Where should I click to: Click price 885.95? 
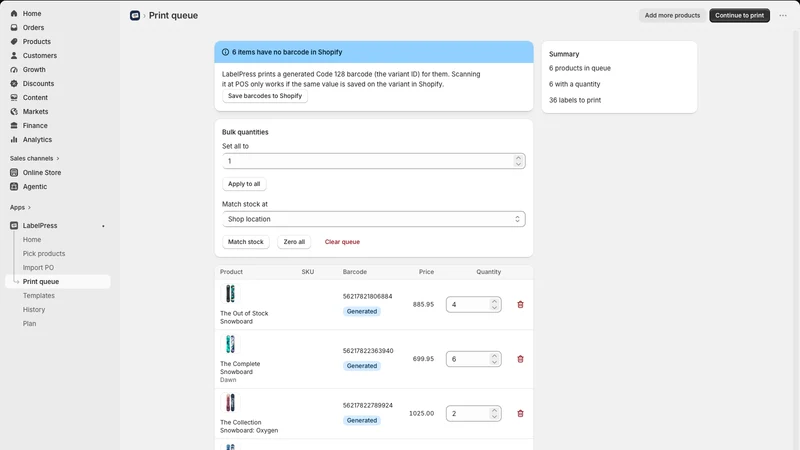tap(423, 305)
